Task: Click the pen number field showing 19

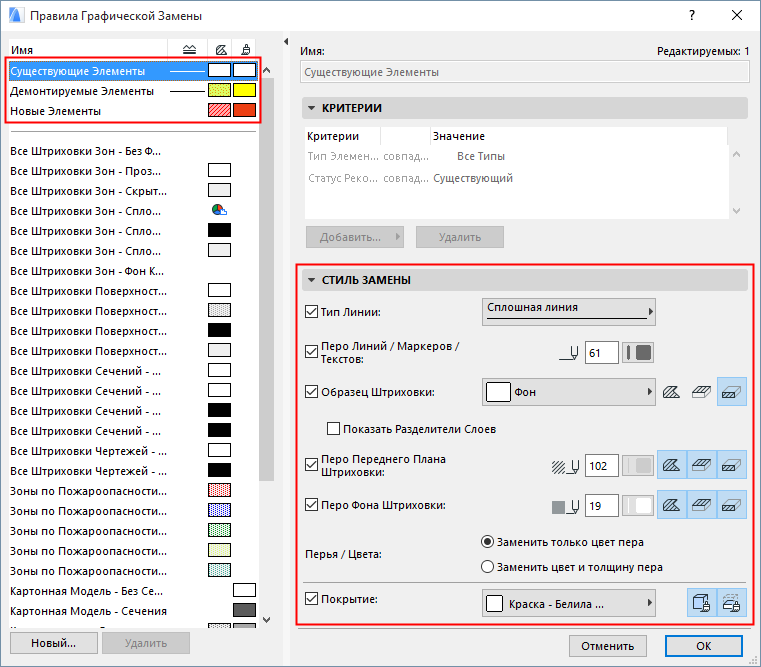Action: [x=602, y=506]
